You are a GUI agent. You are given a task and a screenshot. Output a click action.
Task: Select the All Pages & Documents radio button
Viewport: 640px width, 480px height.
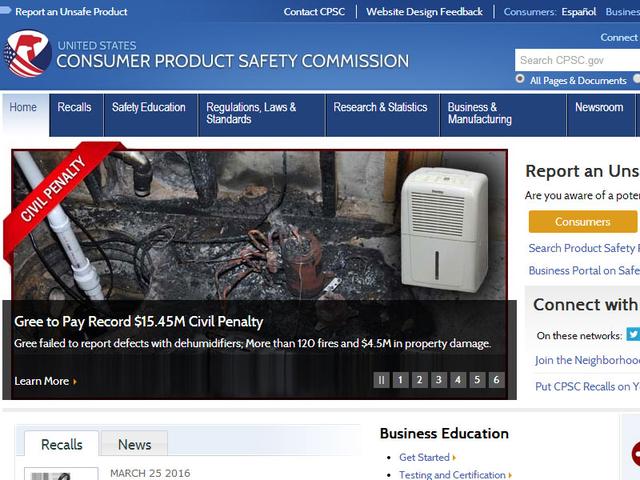521,80
